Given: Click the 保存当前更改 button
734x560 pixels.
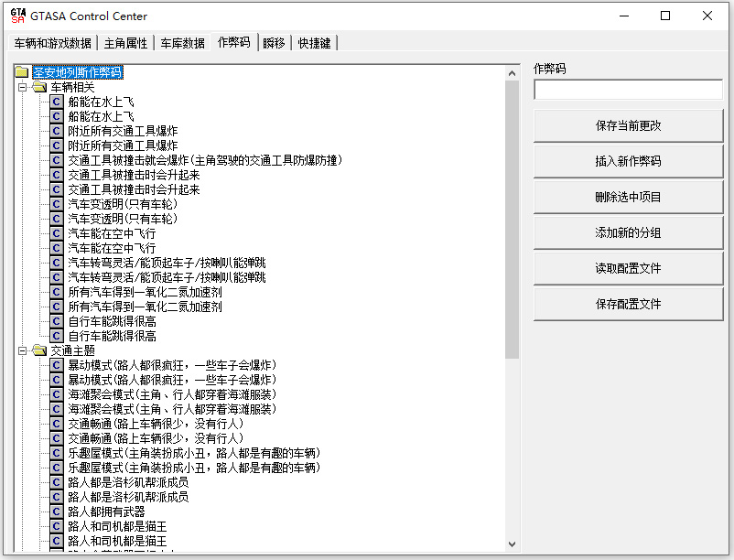Looking at the screenshot, I should click(628, 126).
